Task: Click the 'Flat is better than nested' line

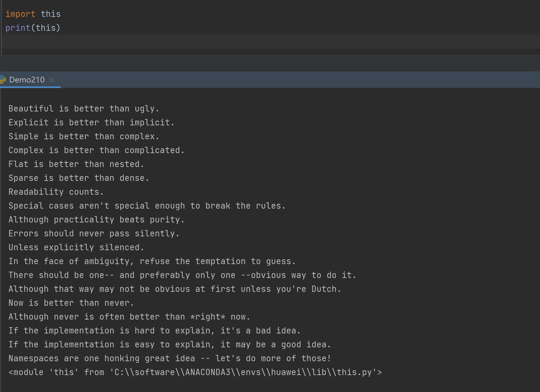Action: tap(76, 164)
